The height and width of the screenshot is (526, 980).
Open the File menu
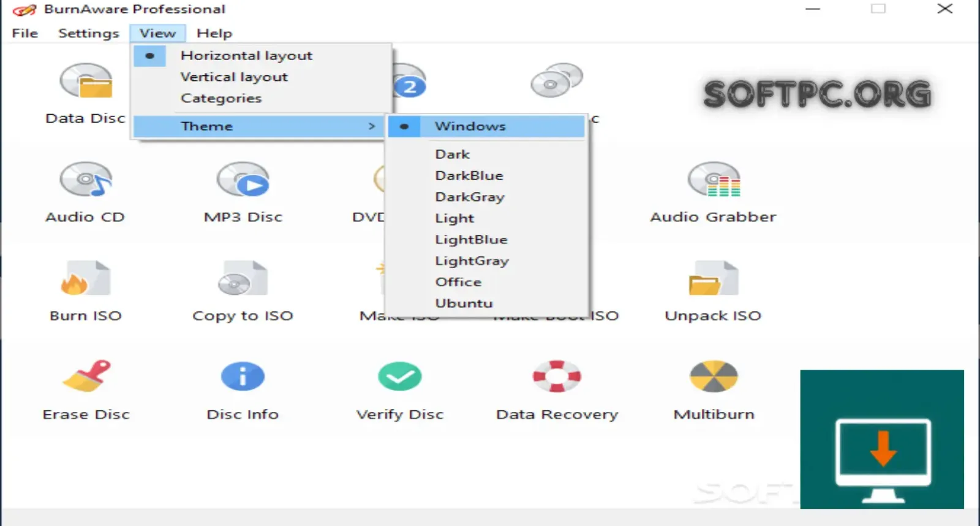coord(25,33)
